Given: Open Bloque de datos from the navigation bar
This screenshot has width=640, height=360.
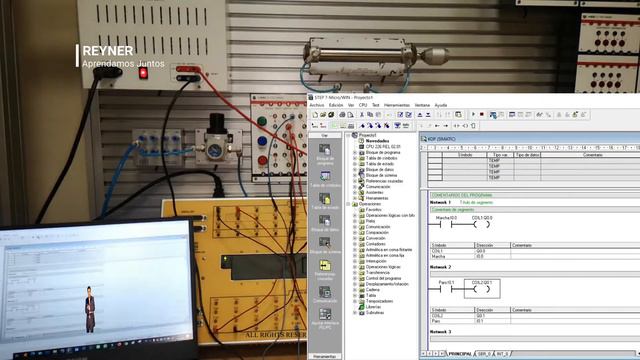Looking at the screenshot, I should coord(325,221).
